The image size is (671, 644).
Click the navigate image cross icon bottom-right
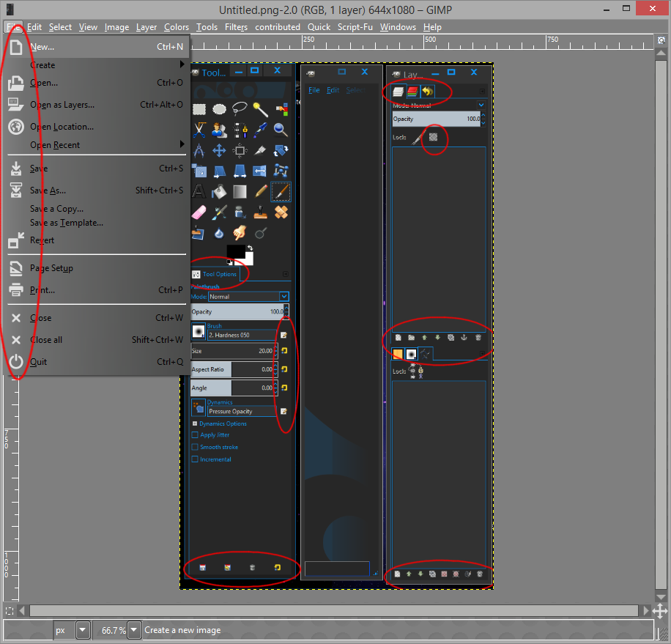coord(661,611)
